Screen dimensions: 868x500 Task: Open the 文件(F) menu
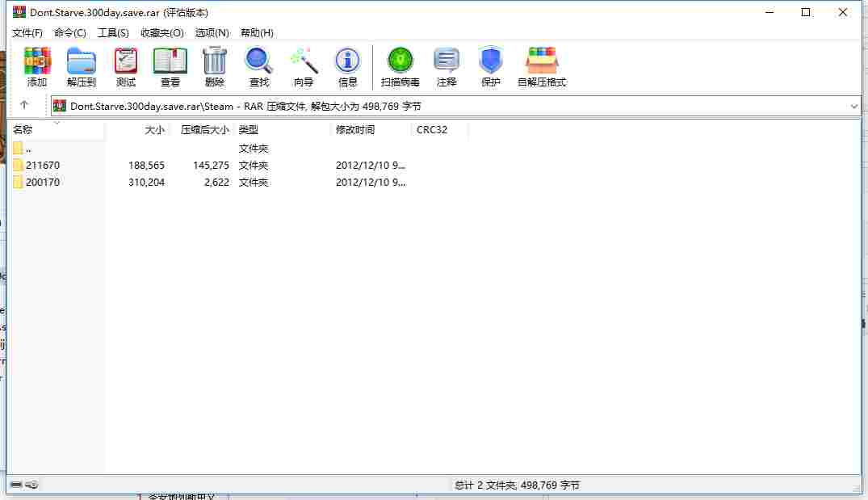click(27, 32)
